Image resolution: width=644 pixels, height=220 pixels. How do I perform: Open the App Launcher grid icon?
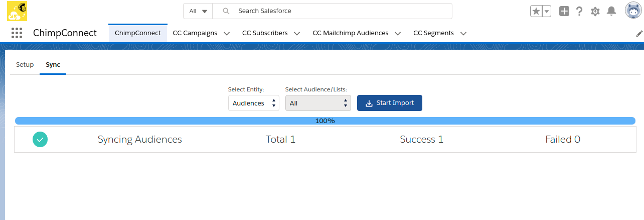click(17, 33)
